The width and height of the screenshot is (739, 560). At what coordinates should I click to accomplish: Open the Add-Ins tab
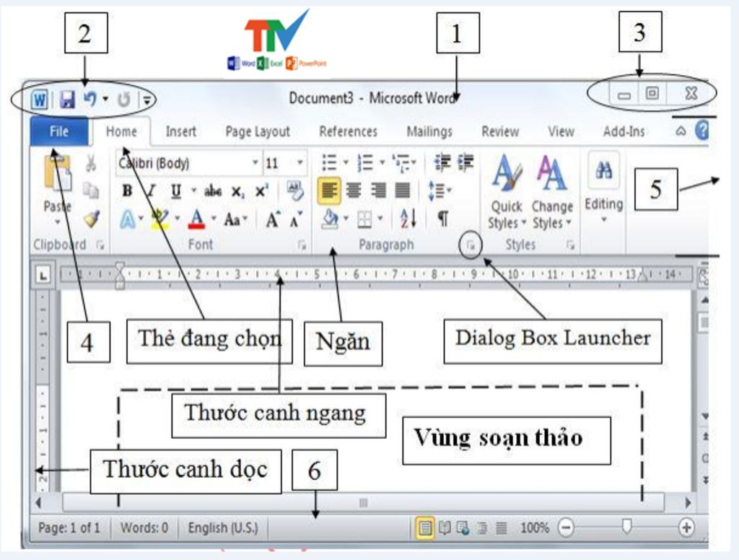[624, 131]
